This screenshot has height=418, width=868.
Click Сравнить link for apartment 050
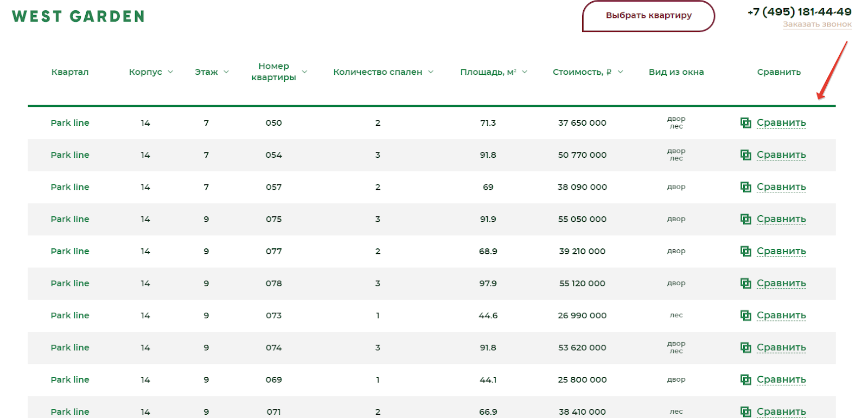pos(781,123)
